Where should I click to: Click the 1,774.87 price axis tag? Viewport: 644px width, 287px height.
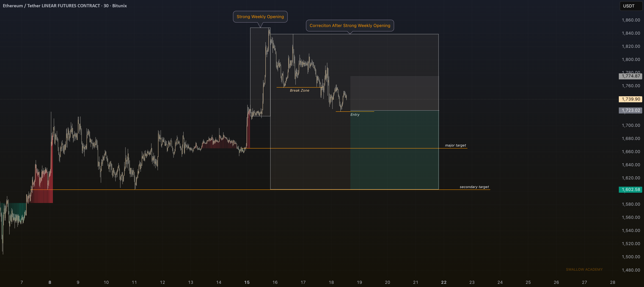coord(630,76)
